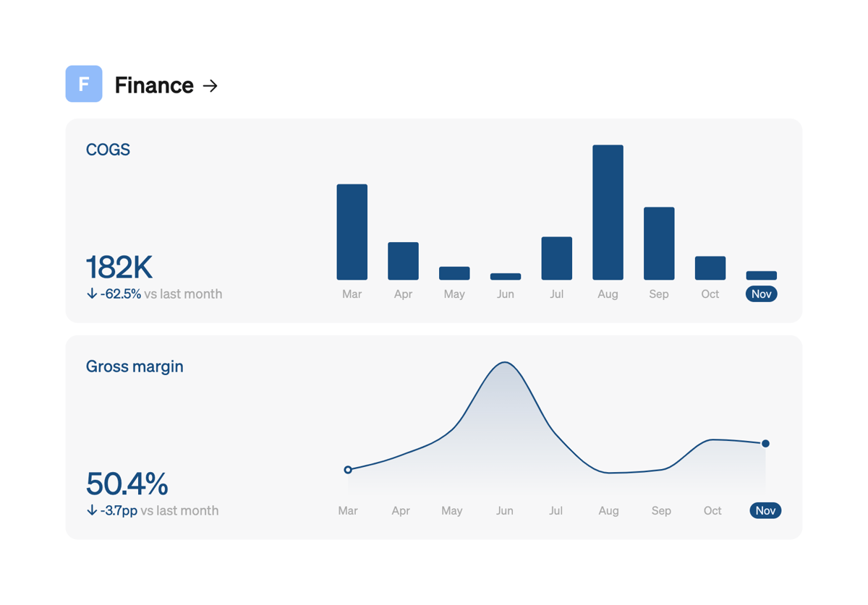Screen dimensions: 868x605
Task: Click the Gross margin card title
Action: click(x=135, y=366)
